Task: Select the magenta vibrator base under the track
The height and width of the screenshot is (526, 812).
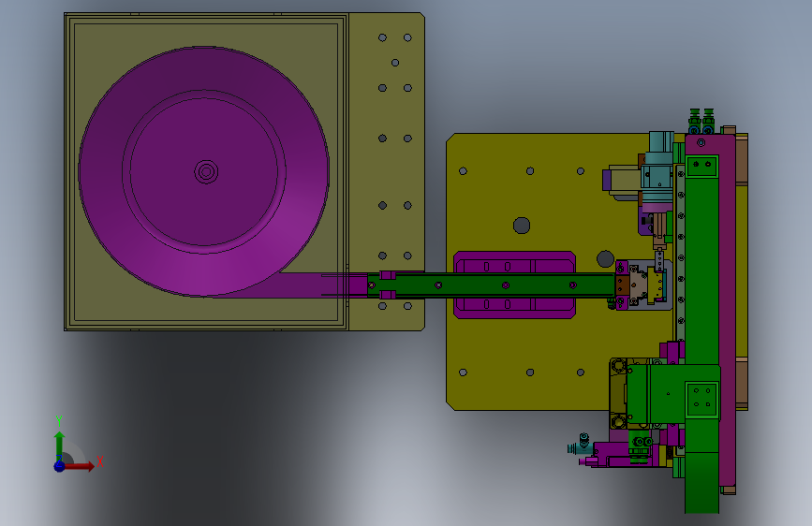Action: pyautogui.click(x=515, y=285)
